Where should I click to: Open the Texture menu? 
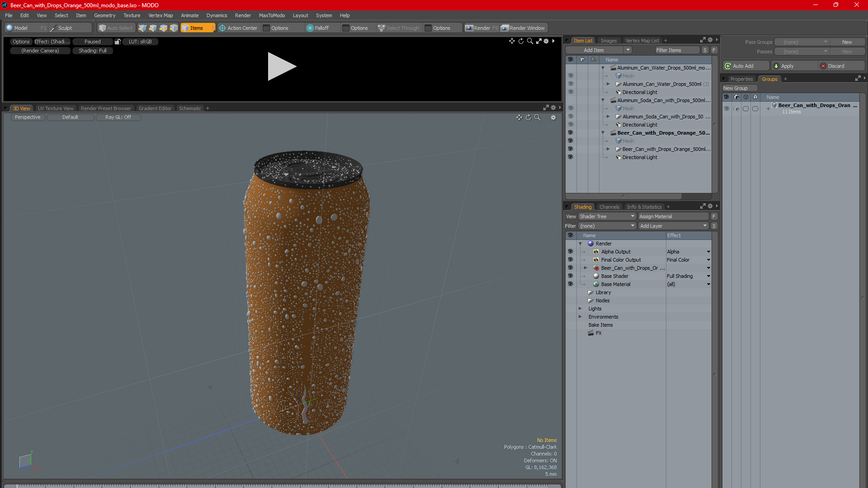(x=132, y=15)
